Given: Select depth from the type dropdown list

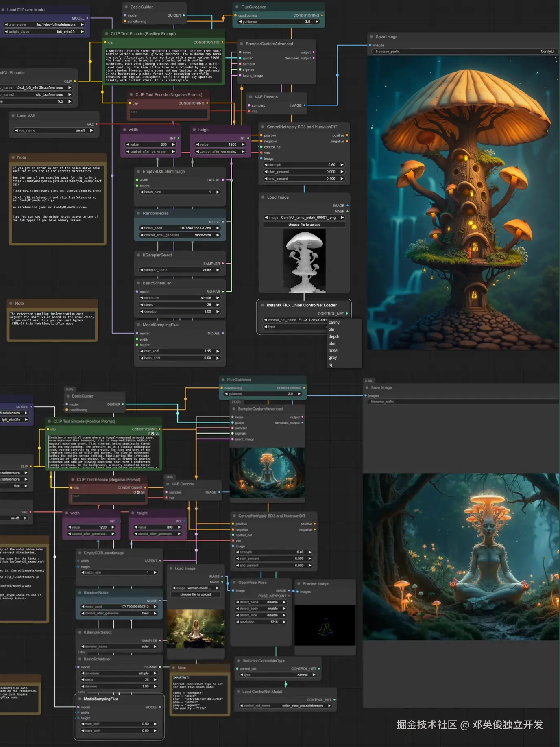Looking at the screenshot, I should [x=334, y=336].
